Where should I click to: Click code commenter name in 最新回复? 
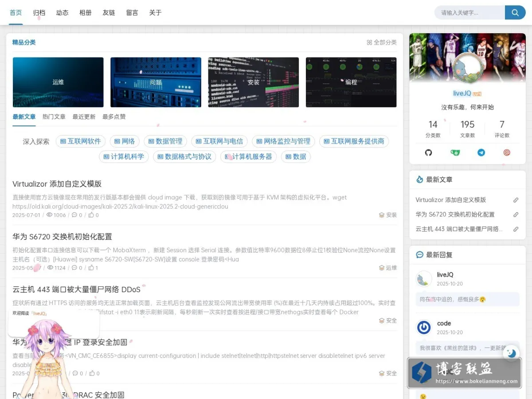point(444,324)
